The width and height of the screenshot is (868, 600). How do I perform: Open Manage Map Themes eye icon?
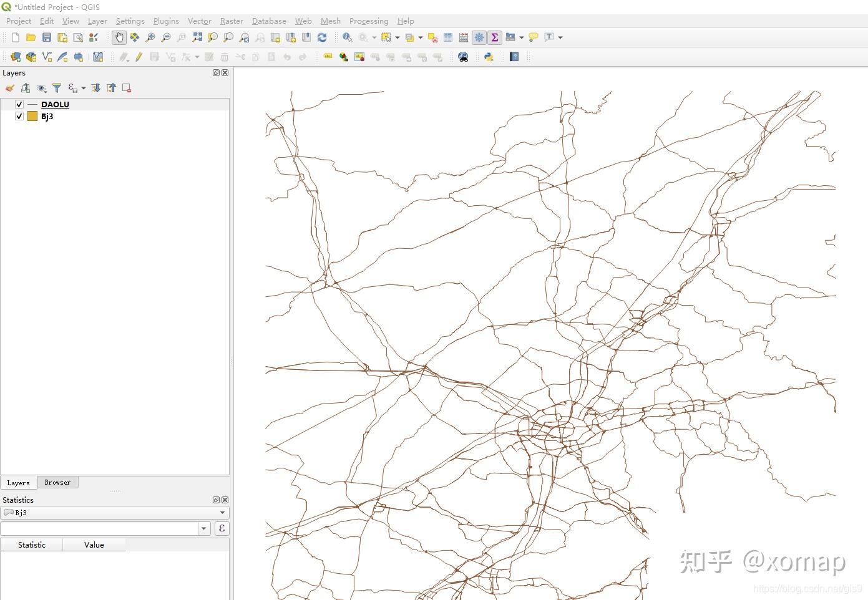click(x=41, y=88)
